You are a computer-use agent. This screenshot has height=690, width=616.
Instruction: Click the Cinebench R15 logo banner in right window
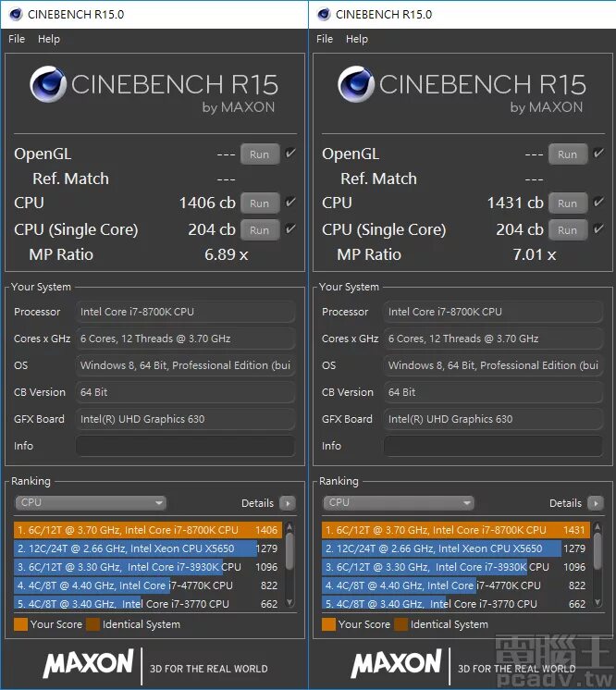pos(462,90)
